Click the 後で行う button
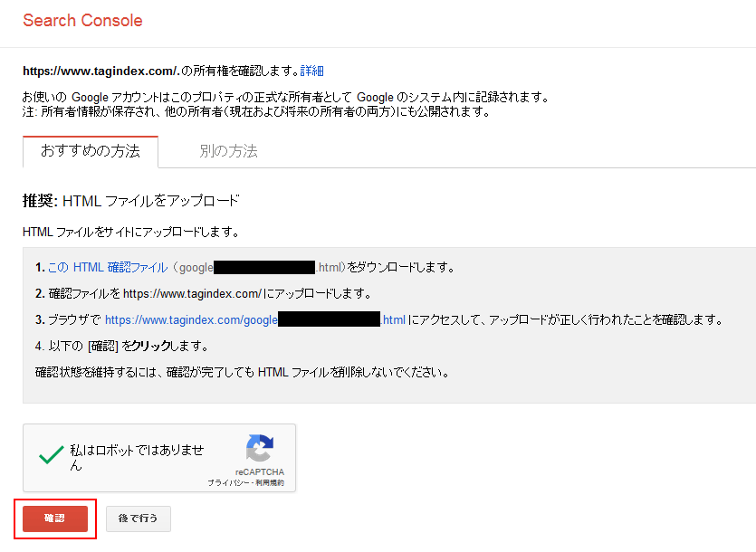 click(x=138, y=519)
